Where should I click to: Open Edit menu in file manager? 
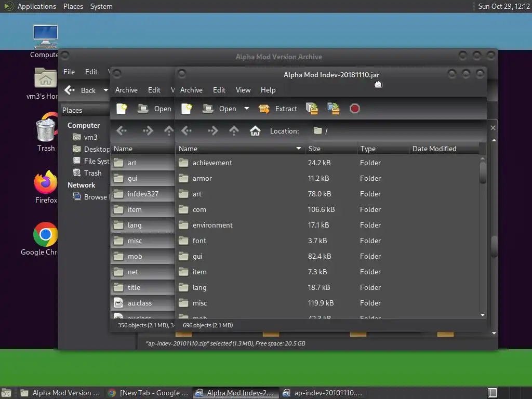(x=91, y=72)
